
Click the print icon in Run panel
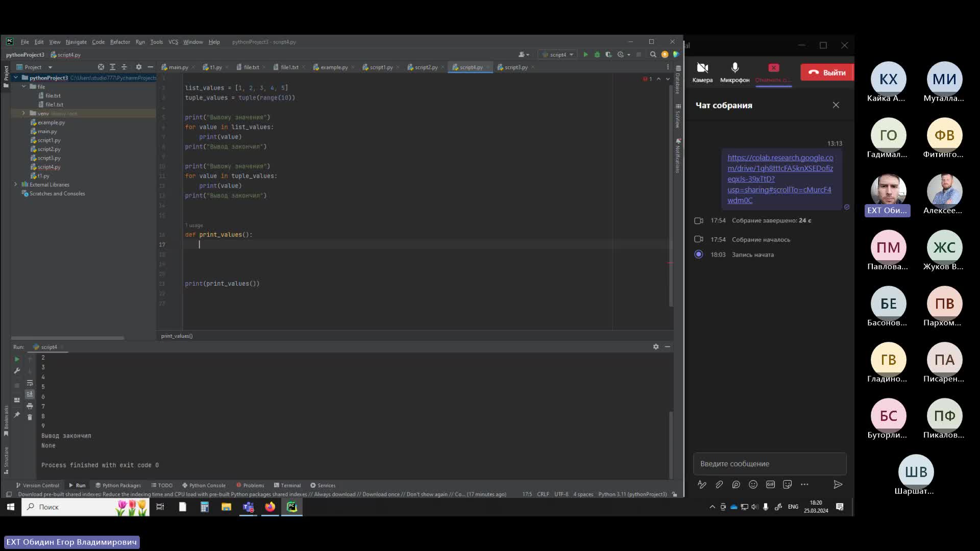click(x=30, y=406)
